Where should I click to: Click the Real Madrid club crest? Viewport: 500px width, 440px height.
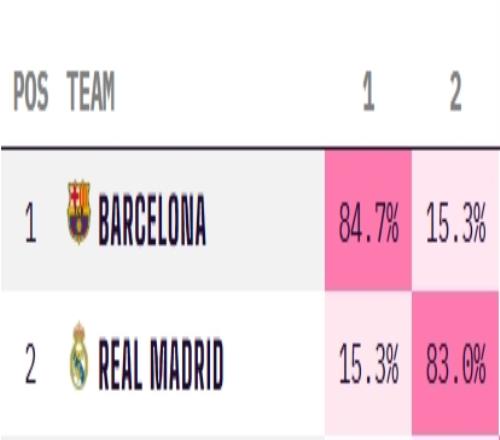tap(79, 356)
